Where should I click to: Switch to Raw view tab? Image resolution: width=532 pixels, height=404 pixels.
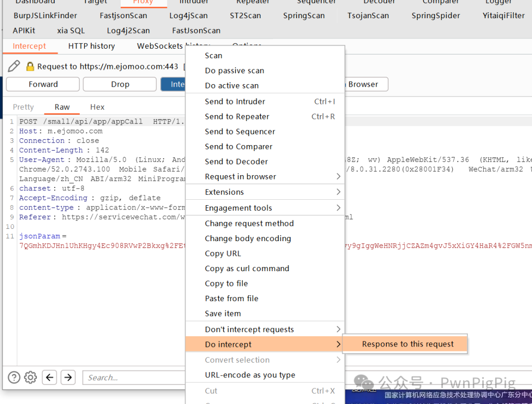point(62,107)
